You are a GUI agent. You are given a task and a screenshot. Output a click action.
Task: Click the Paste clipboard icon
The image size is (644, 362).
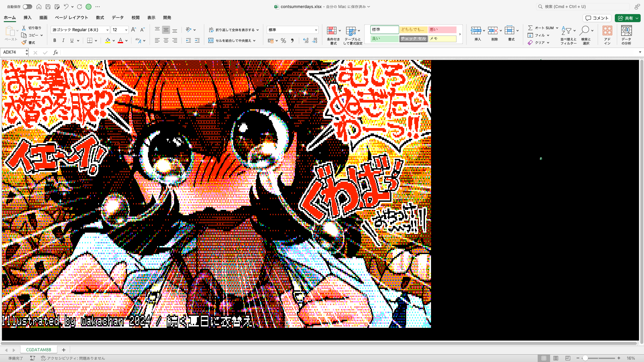pos(10,31)
